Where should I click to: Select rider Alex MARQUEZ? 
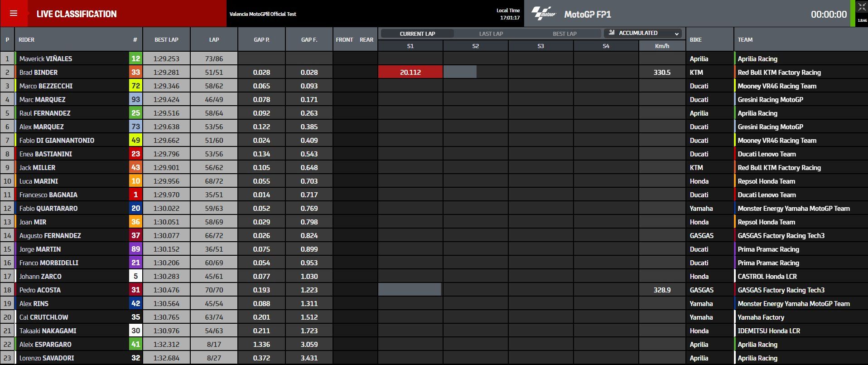(41, 127)
